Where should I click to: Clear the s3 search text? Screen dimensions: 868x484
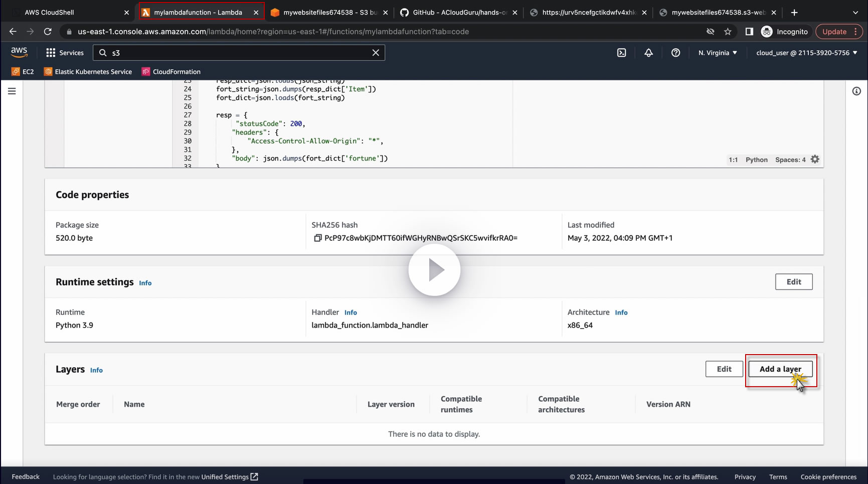375,53
